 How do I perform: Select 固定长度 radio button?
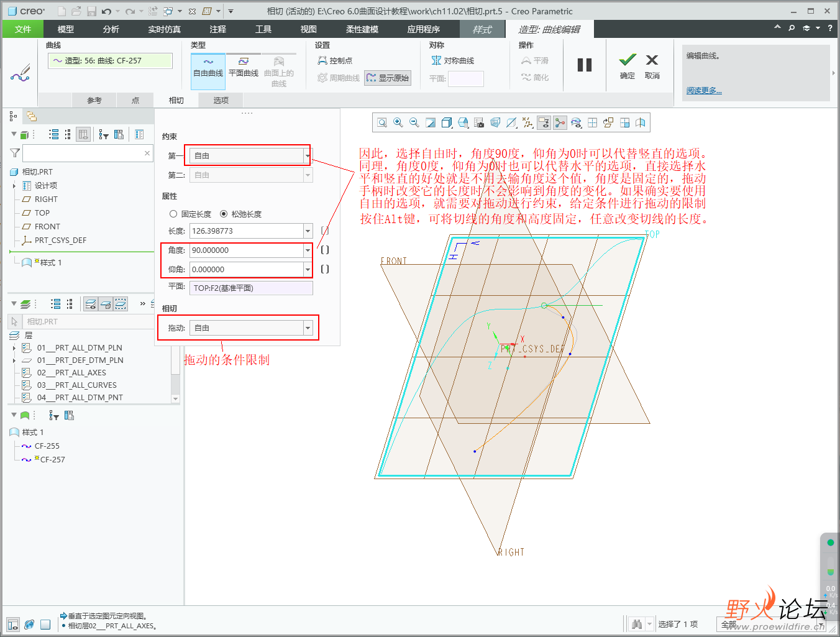(x=173, y=214)
